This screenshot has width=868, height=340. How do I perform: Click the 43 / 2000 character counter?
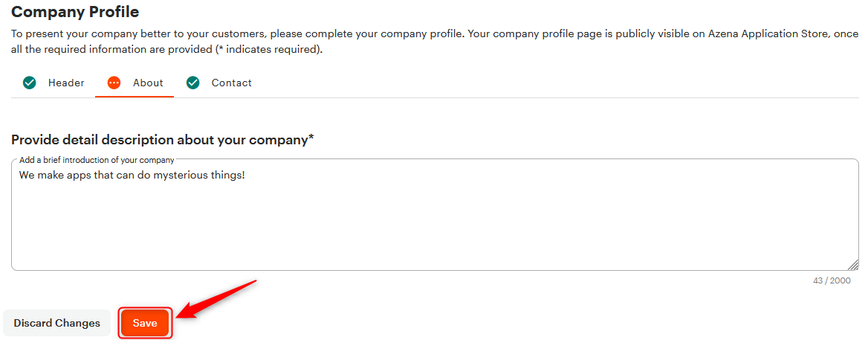(832, 280)
